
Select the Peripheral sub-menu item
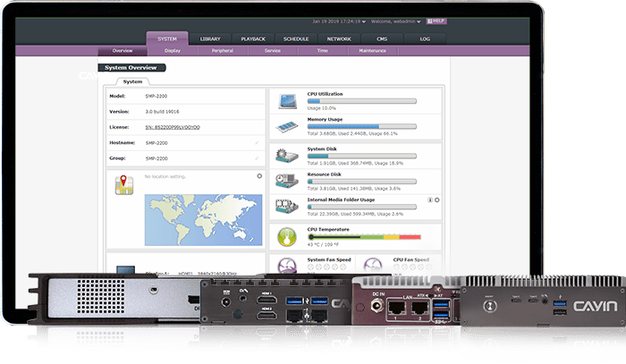[223, 51]
